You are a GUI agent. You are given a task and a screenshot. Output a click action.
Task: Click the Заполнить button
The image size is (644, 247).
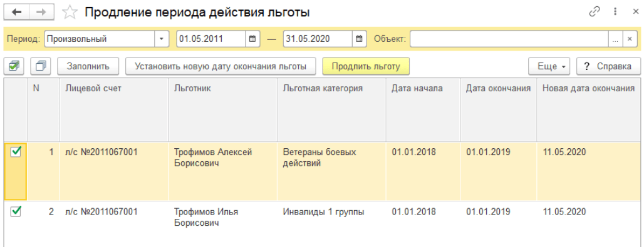click(88, 66)
